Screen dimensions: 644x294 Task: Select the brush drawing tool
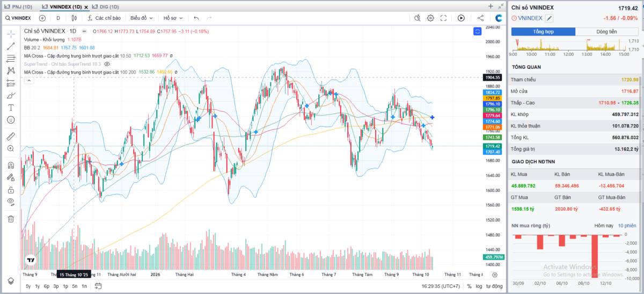pyautogui.click(x=11, y=95)
